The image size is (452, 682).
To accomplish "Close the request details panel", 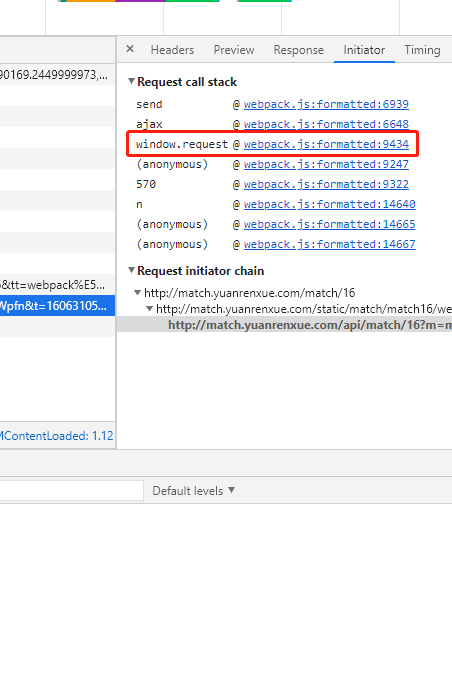I will (x=130, y=49).
